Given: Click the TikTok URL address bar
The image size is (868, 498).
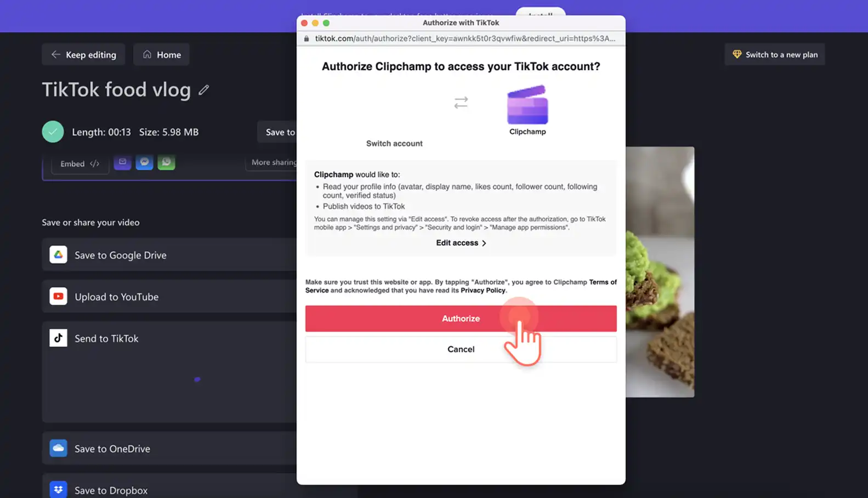Looking at the screenshot, I should tap(465, 38).
